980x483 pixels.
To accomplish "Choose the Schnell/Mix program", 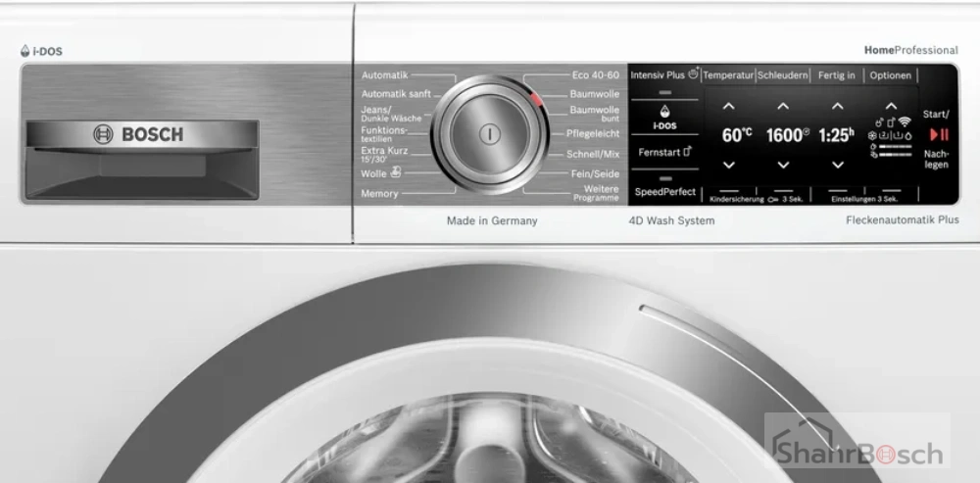I will click(x=593, y=154).
